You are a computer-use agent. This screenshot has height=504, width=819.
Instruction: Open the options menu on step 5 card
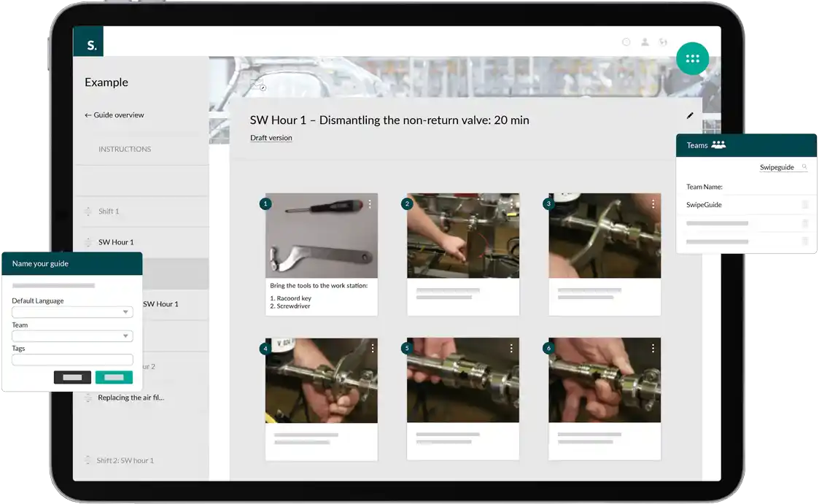[x=511, y=349]
